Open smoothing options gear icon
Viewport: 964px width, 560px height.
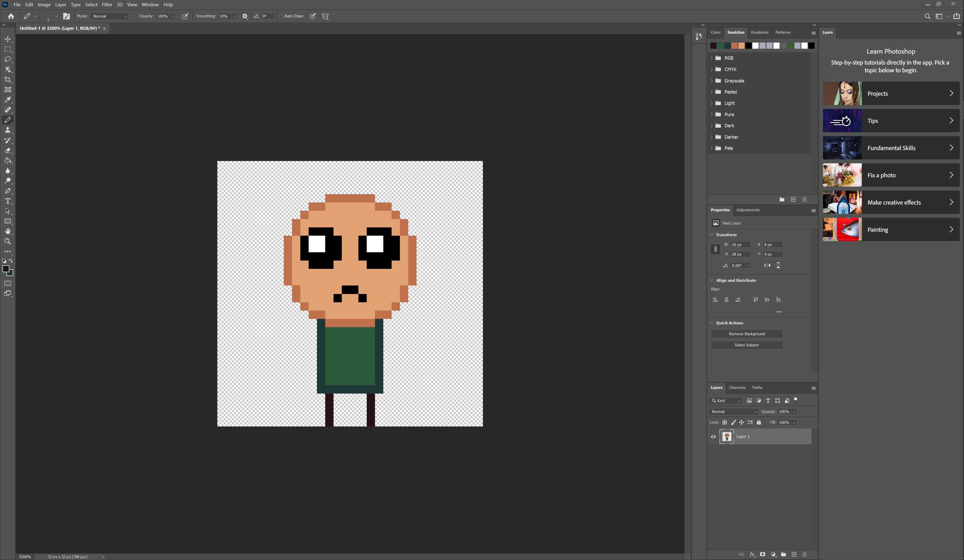(245, 16)
